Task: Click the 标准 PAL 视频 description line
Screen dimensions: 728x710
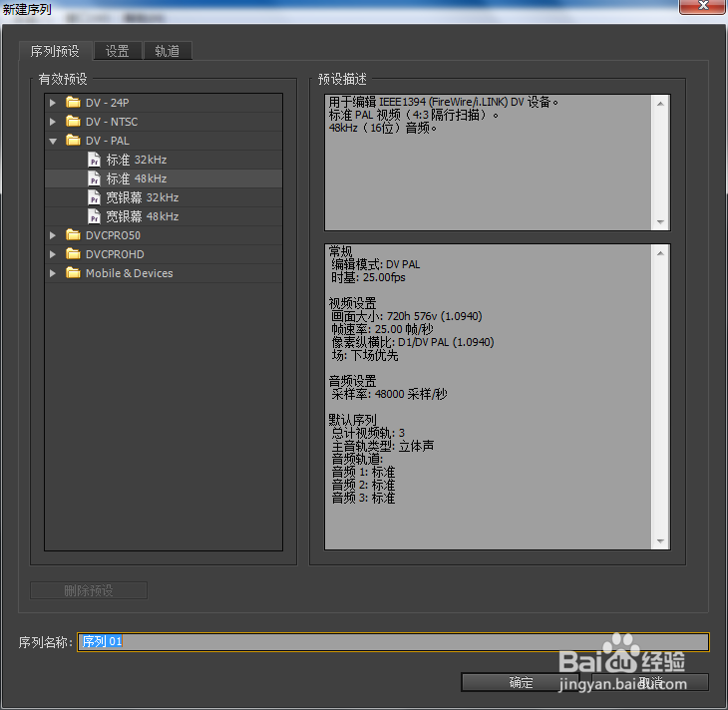Action: pos(414,115)
